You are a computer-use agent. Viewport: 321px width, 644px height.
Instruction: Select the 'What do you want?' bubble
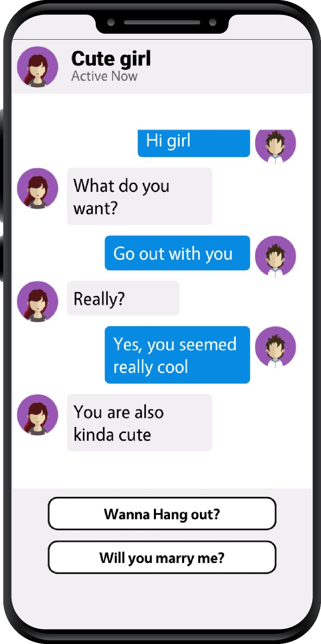pyautogui.click(x=139, y=196)
